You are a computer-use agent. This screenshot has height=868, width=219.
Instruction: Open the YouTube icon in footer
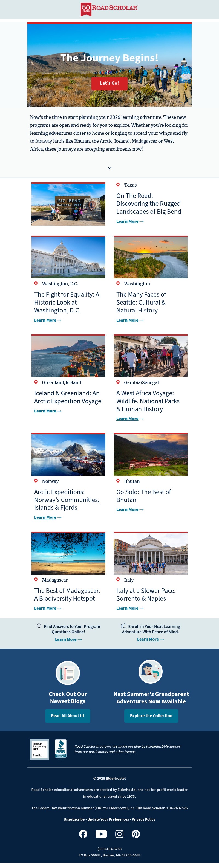[101, 834]
